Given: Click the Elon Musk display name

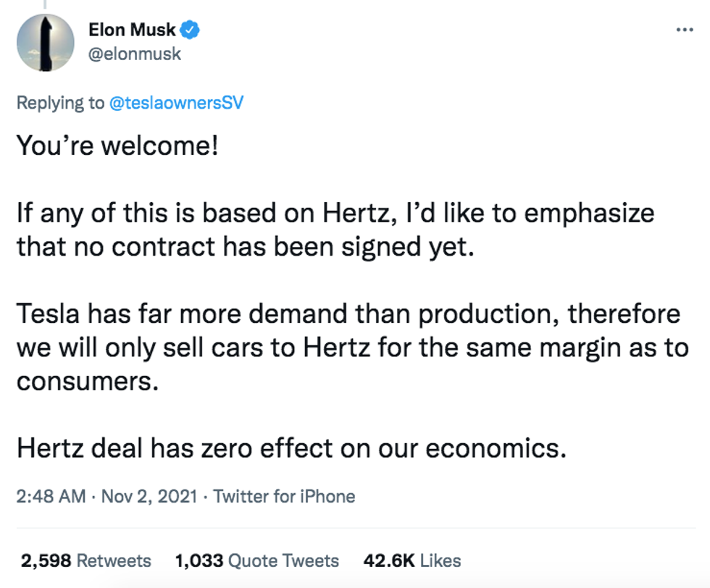Looking at the screenshot, I should 131,30.
